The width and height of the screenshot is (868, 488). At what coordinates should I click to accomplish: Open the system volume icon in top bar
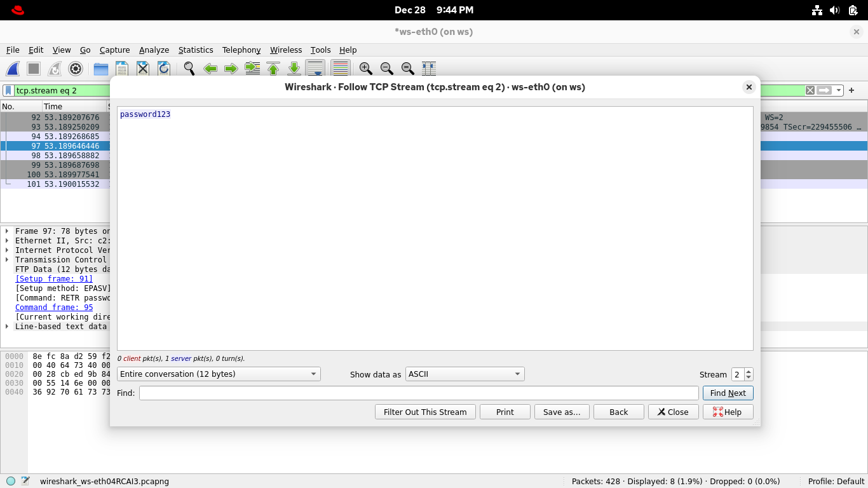coord(835,10)
